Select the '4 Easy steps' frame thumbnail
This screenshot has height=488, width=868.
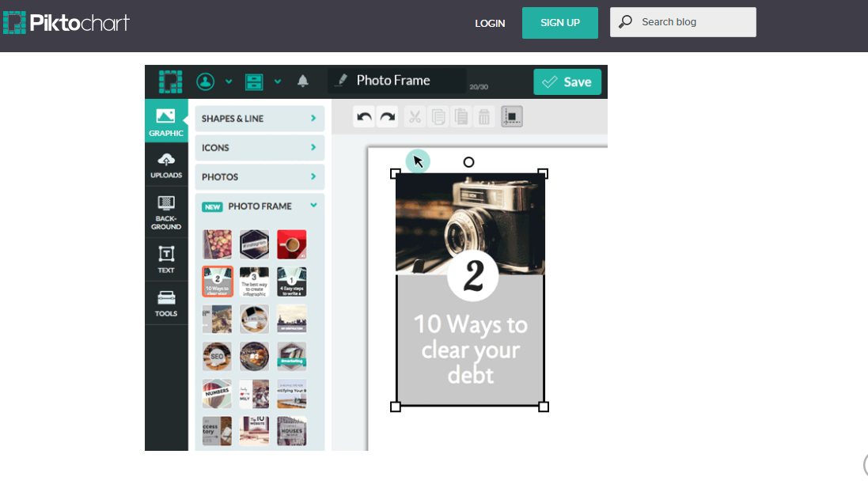tap(292, 282)
